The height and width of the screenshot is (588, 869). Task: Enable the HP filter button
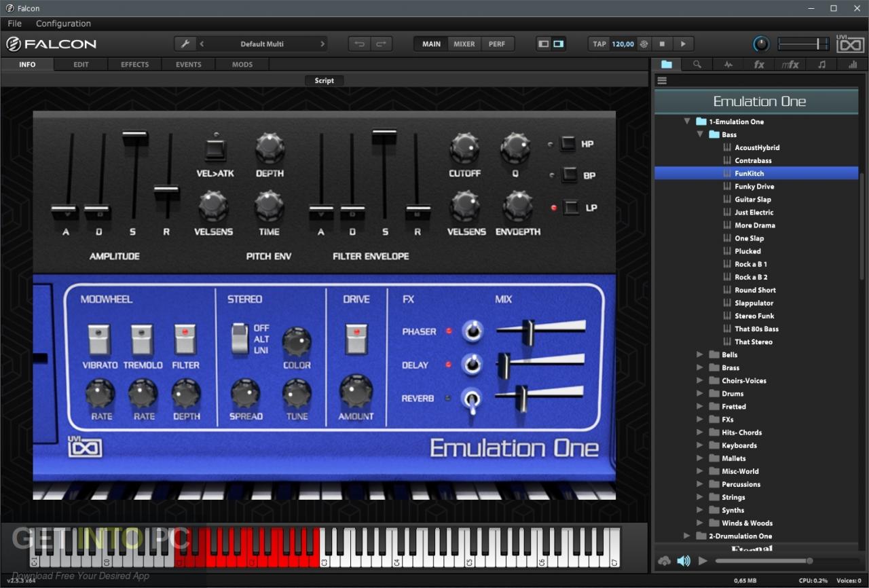point(568,143)
